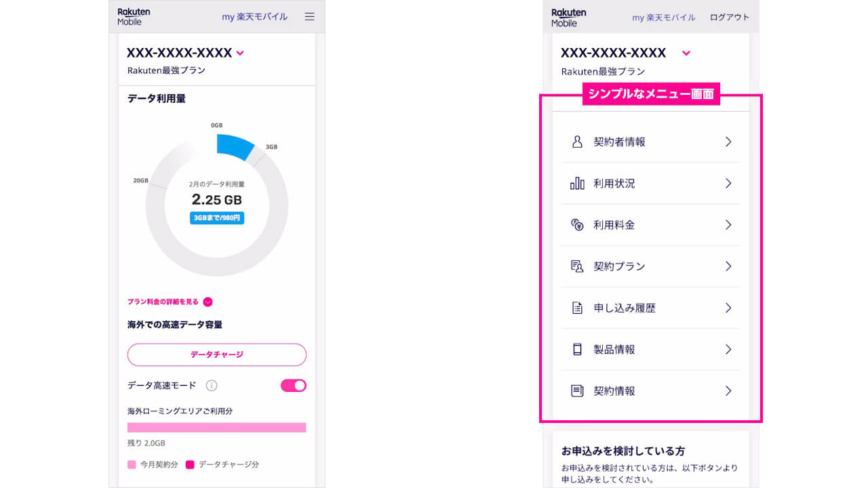Expand プラン料金の詳細を見る section

[208, 302]
